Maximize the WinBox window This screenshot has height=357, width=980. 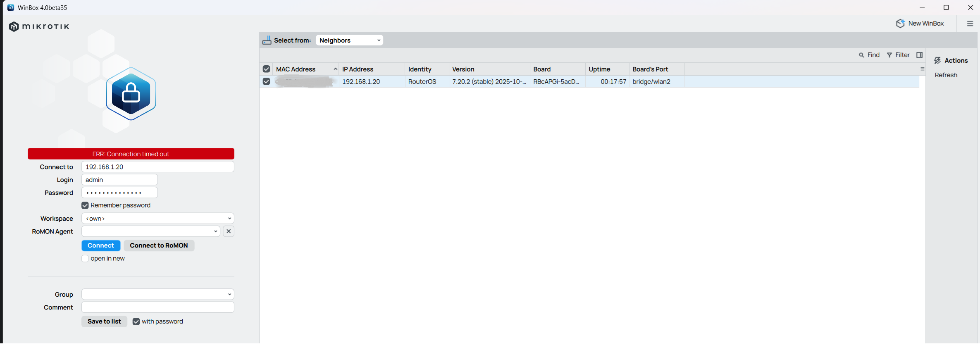tap(946, 7)
